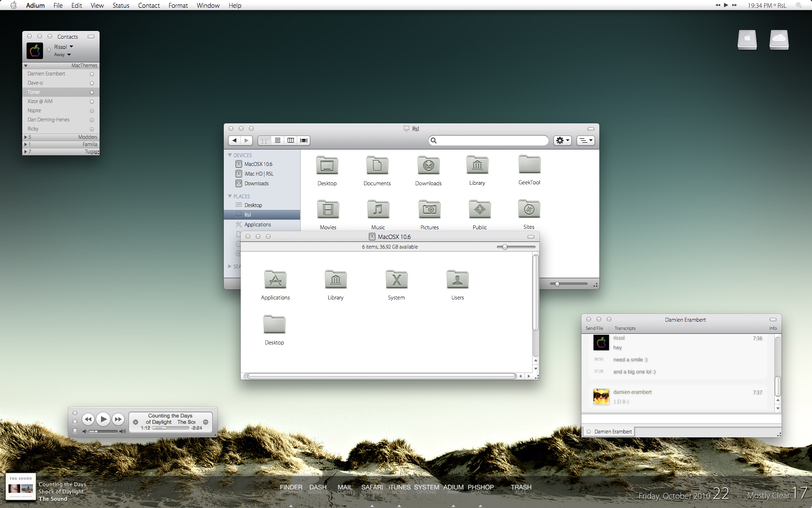Select iMac HD | RSL in sidebar

click(x=262, y=174)
